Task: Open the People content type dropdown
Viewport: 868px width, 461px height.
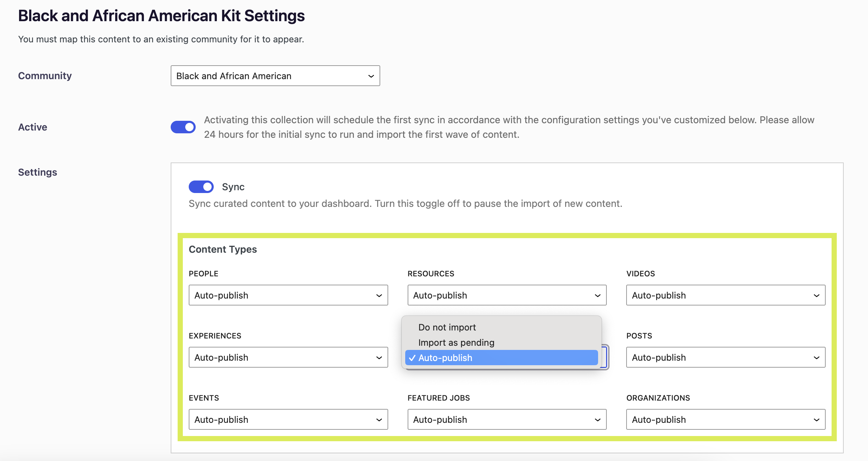Action: (288, 295)
